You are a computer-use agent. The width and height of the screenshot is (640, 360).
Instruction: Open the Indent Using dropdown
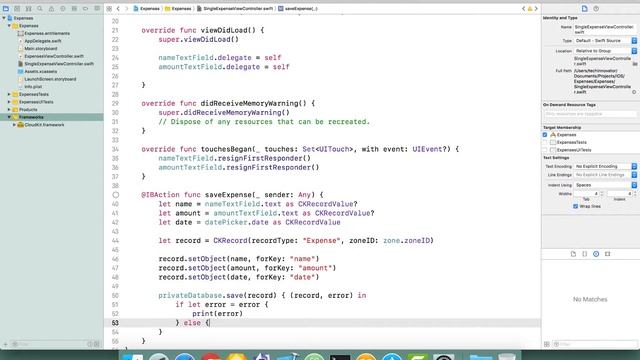click(605, 185)
